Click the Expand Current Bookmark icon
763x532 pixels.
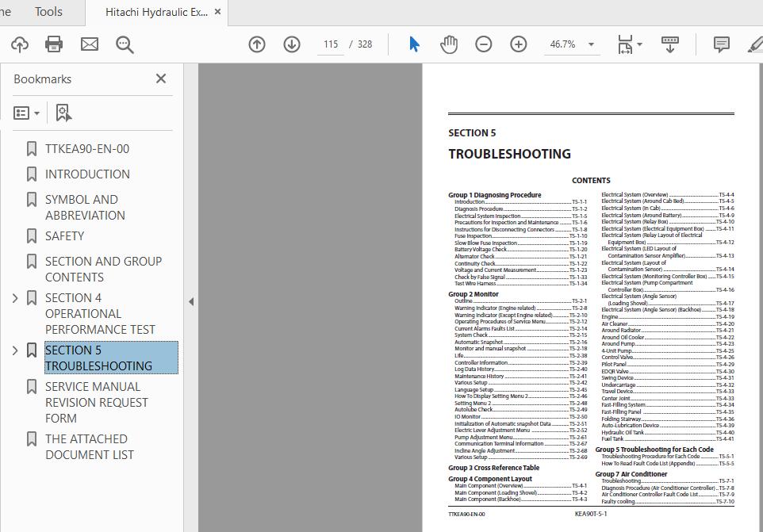click(63, 113)
